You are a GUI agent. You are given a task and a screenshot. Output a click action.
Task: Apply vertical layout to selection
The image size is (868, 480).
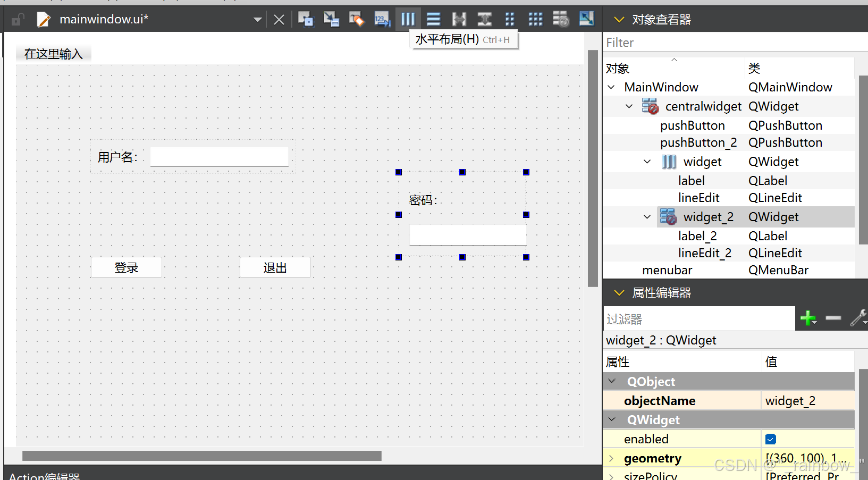click(x=434, y=19)
